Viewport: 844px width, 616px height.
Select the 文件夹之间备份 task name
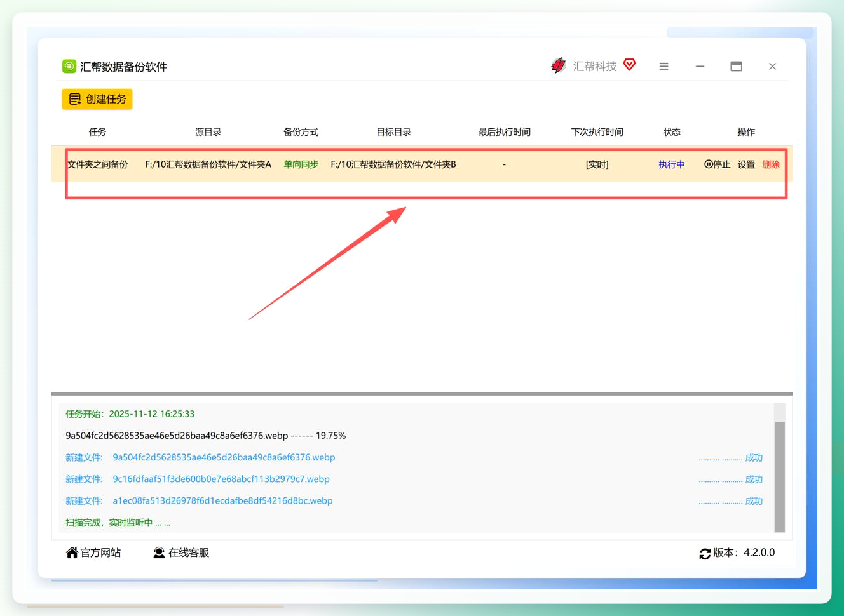(97, 164)
